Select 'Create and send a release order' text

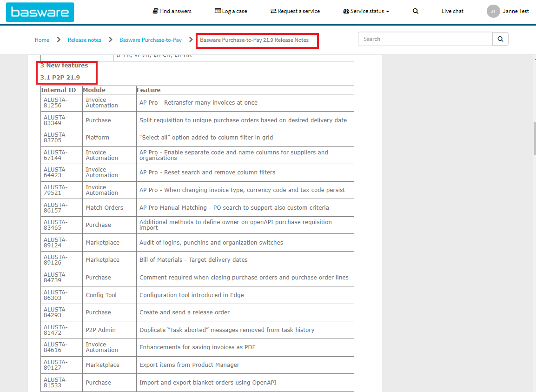tap(185, 312)
